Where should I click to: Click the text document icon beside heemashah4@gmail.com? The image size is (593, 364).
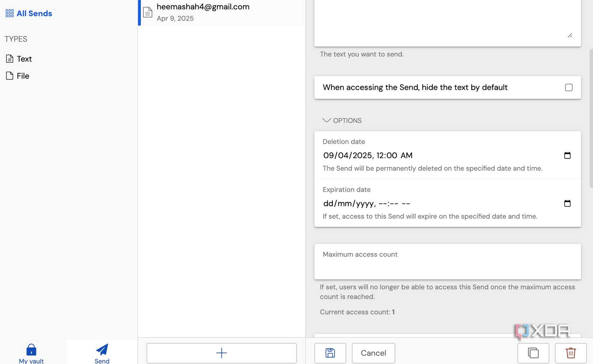pyautogui.click(x=148, y=13)
